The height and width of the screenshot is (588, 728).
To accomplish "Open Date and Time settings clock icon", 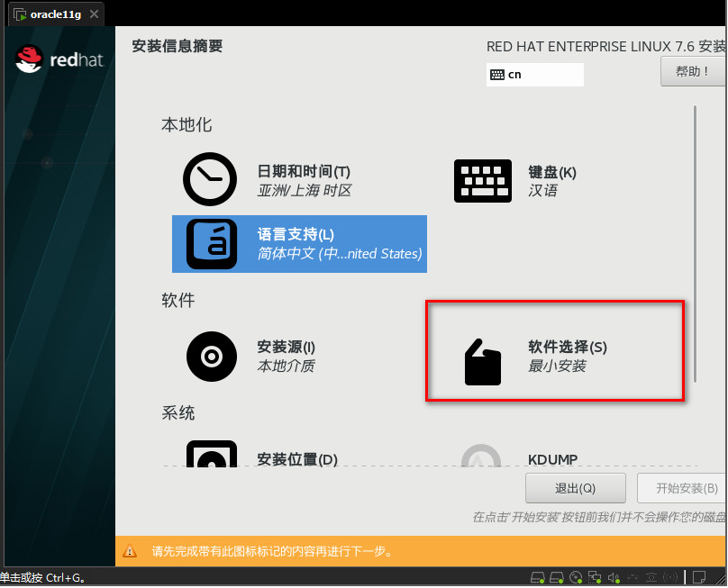I will point(210,179).
